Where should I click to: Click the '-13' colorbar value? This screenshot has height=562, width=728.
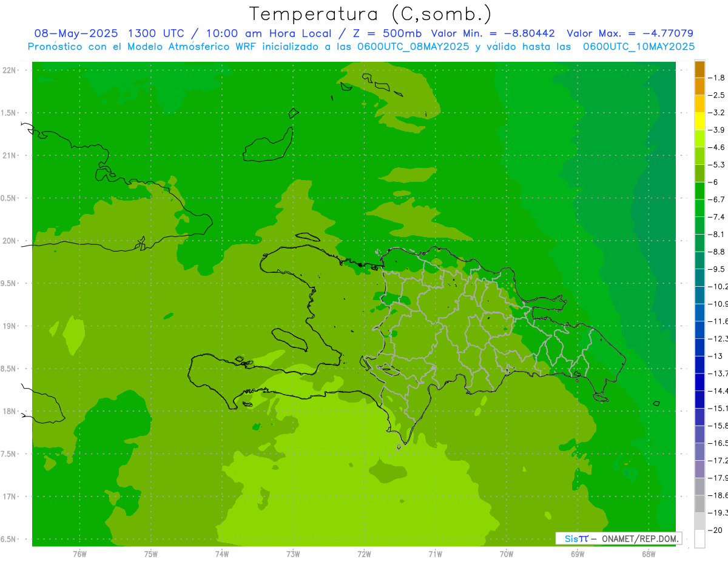tap(716, 356)
